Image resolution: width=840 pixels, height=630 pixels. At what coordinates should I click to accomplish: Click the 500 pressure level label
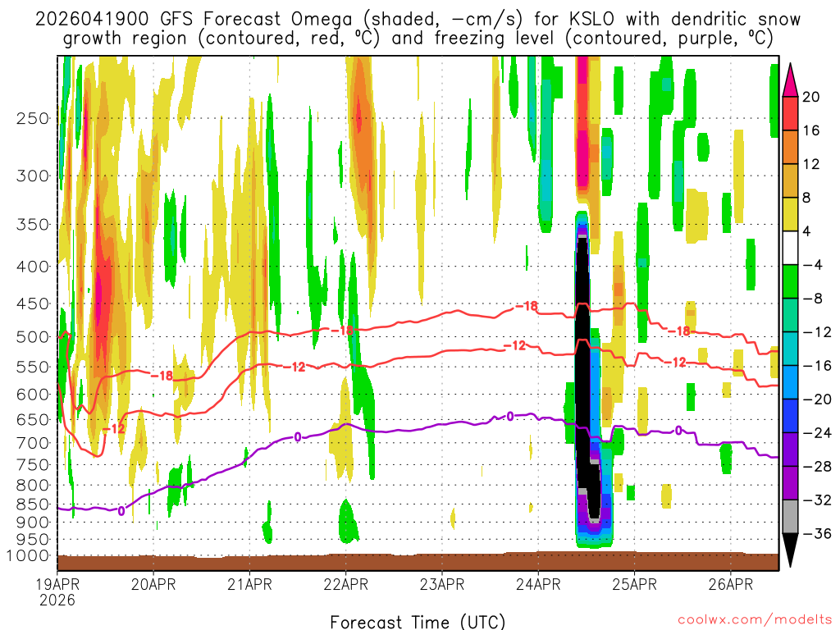pos(33,337)
